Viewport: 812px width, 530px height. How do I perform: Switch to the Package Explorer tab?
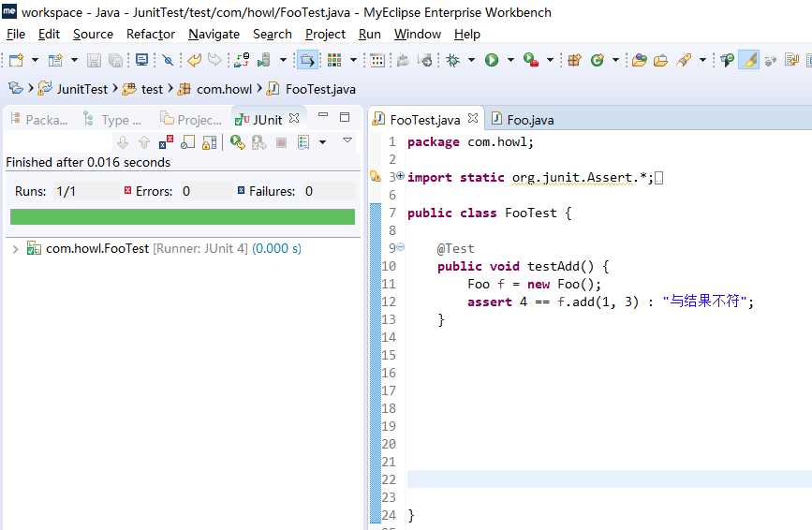point(39,120)
